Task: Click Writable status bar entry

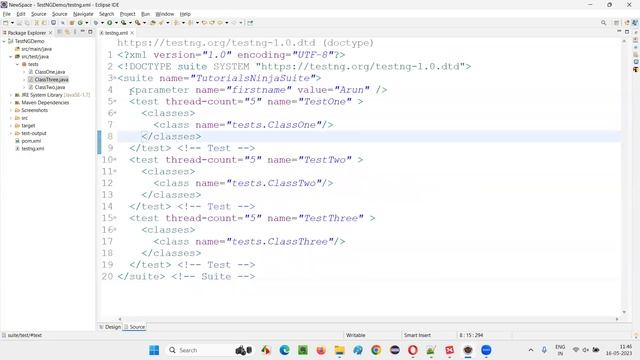Action: click(x=356, y=335)
